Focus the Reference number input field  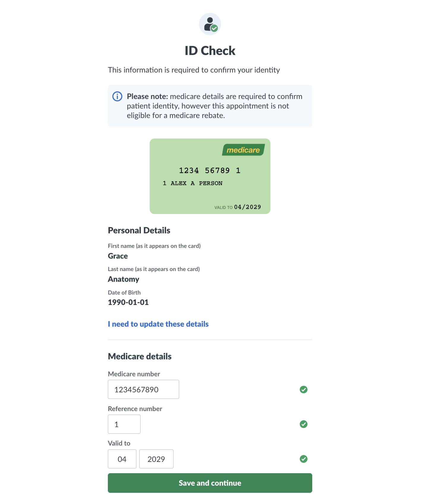point(124,424)
